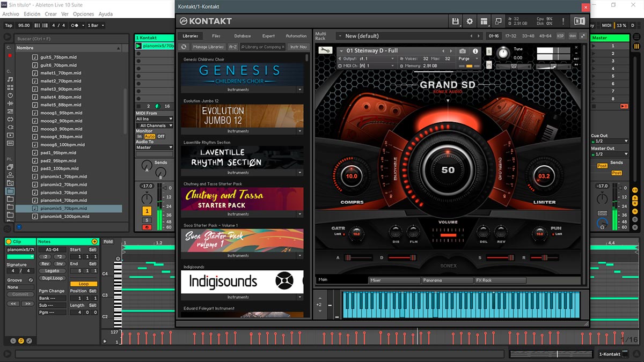Viewport: 644px width, 362px height.
Task: Click the Kontakt Tune knob
Action: [x=503, y=53]
